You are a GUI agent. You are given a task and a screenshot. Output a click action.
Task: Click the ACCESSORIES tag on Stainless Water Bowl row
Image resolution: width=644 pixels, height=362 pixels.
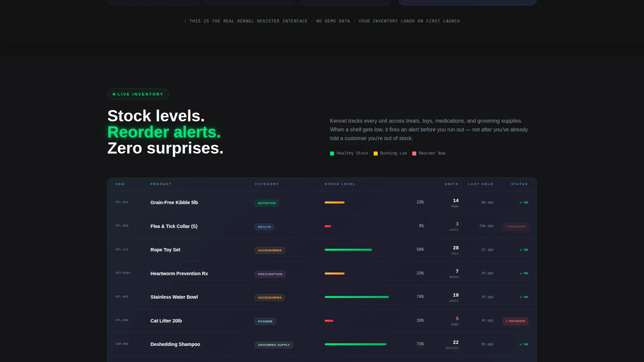(270, 298)
